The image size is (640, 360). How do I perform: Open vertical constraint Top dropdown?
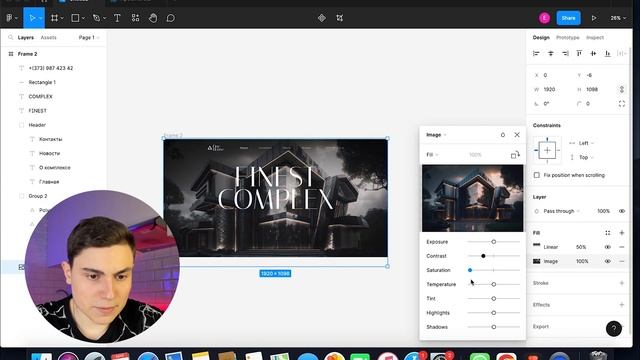pyautogui.click(x=586, y=158)
